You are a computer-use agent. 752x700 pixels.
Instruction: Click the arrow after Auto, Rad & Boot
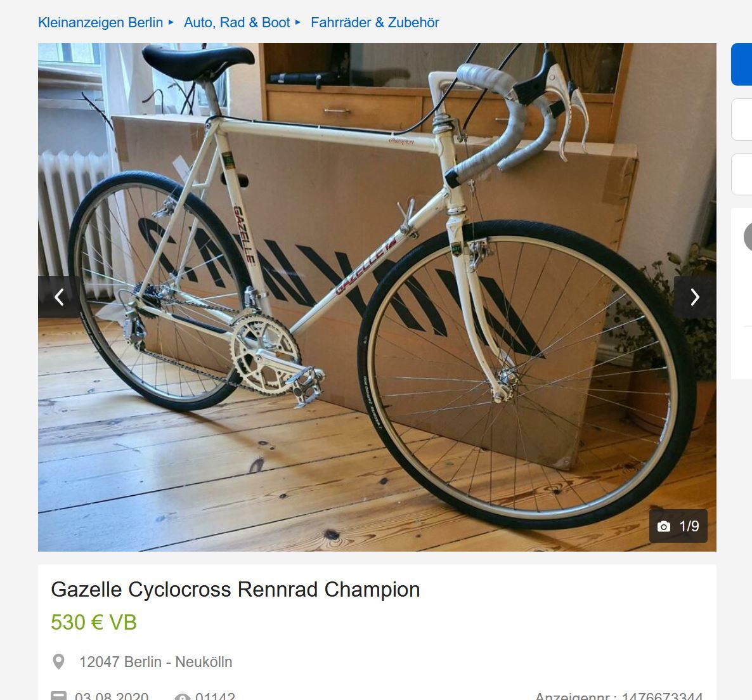pos(298,22)
